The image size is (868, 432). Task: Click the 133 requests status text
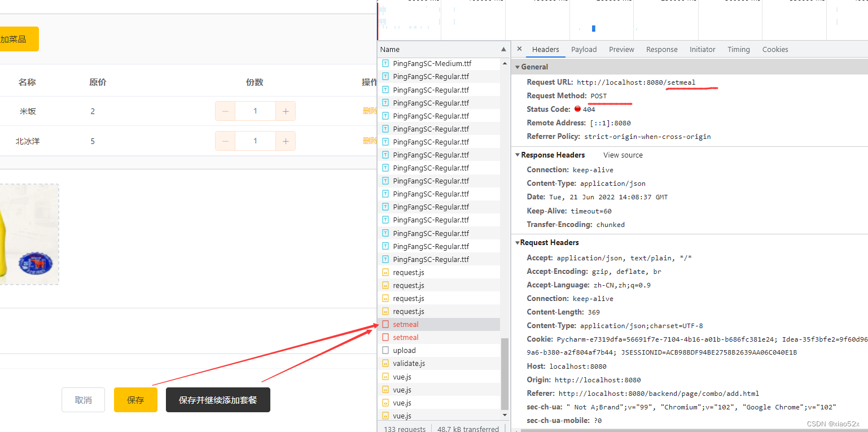click(x=405, y=429)
